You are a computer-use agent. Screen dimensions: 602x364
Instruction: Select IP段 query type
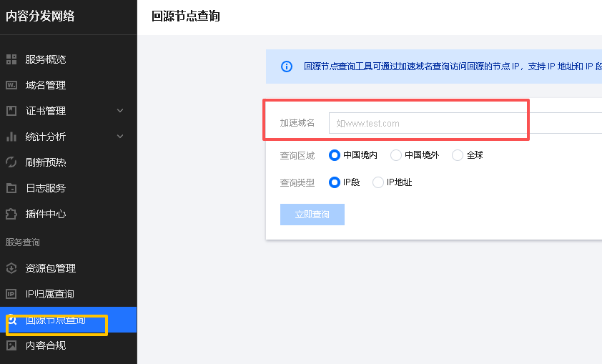[x=335, y=182]
